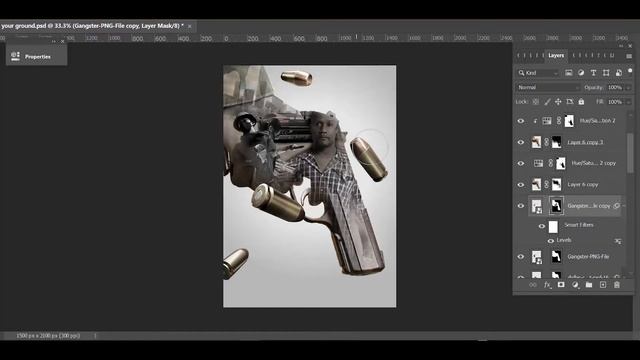The image size is (640, 360).
Task: Create a new layer plus icon
Action: 602,285
